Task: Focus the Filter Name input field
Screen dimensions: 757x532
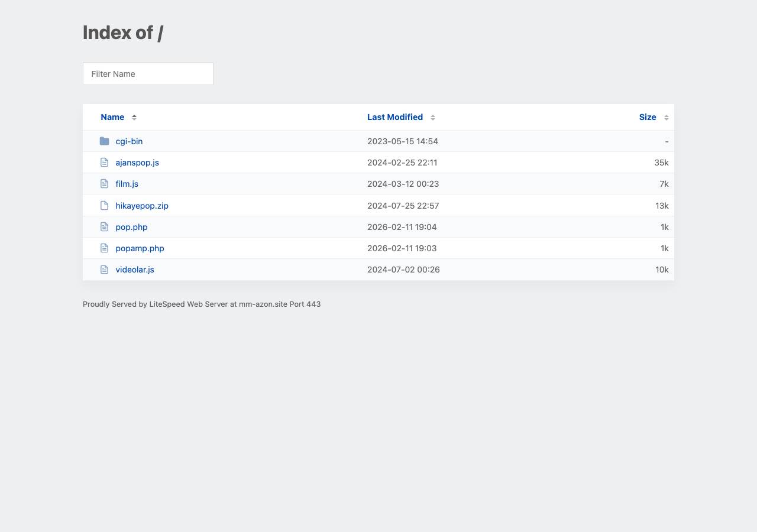Action: click(148, 74)
